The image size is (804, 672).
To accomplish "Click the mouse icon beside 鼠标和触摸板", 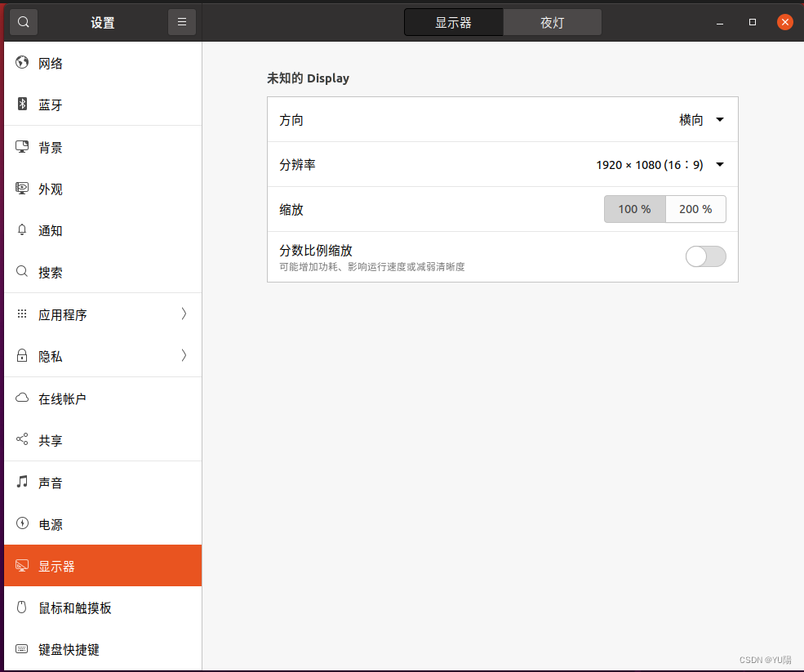I will point(22,607).
